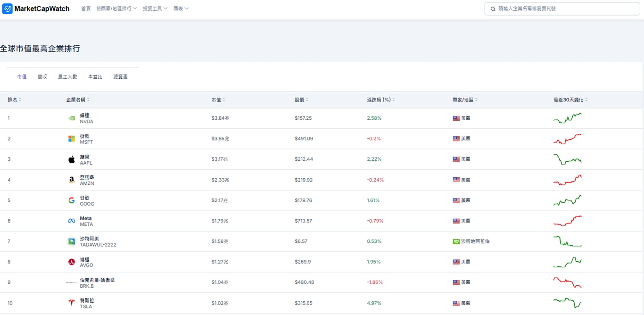Click the 1.61% GOOG change value
The image size is (644, 315).
373,200
